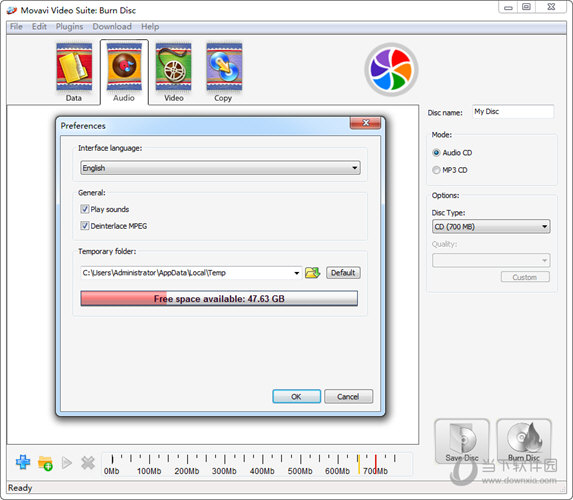The image size is (573, 500).
Task: Open the File menu
Action: (16, 27)
